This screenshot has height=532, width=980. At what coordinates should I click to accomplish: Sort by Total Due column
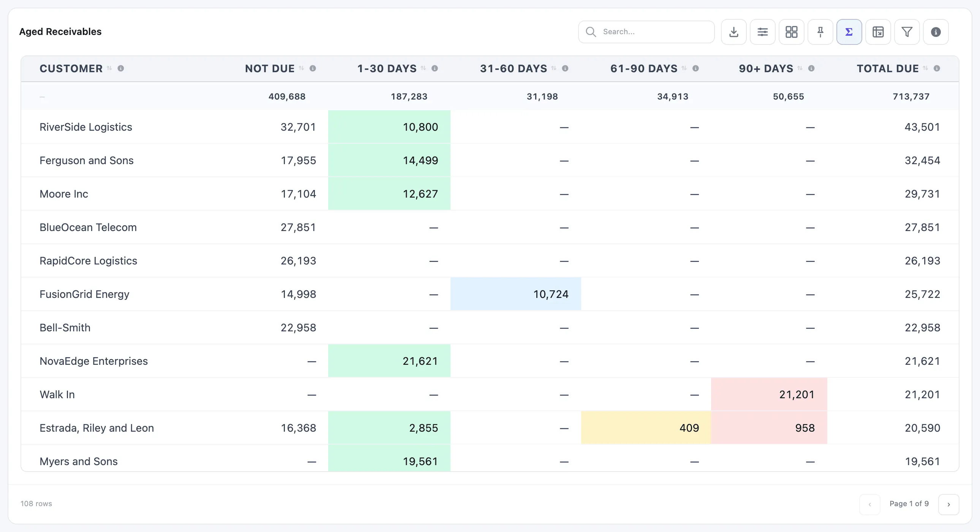[x=926, y=68]
